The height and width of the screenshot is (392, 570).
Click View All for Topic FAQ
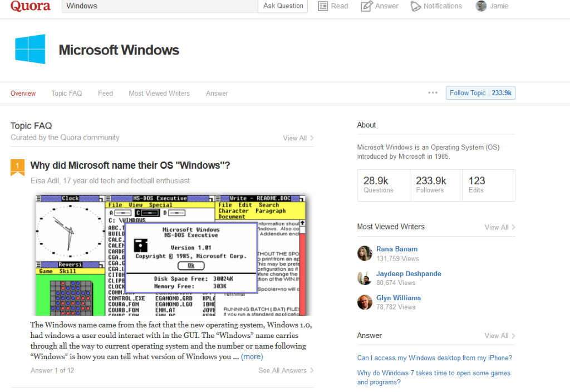pos(298,138)
